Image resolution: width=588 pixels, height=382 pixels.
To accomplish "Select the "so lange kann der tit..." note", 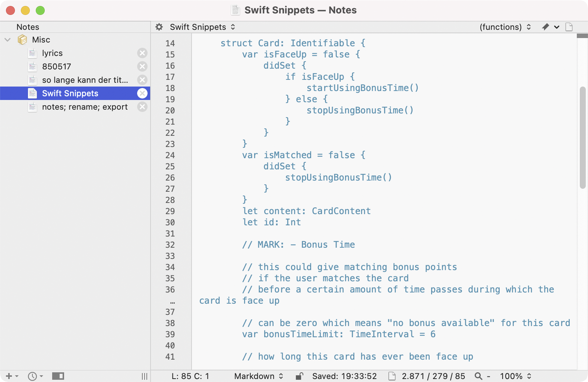I will pos(85,80).
